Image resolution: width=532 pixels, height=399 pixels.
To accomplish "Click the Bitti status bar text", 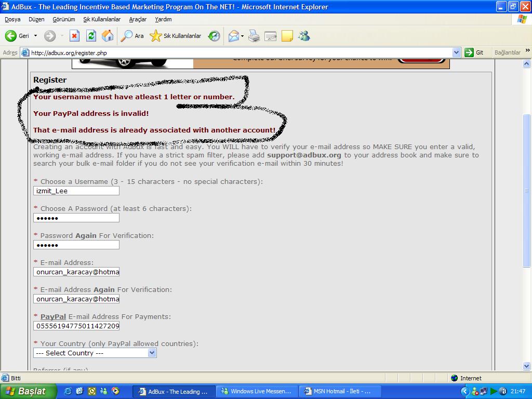I will 16,378.
